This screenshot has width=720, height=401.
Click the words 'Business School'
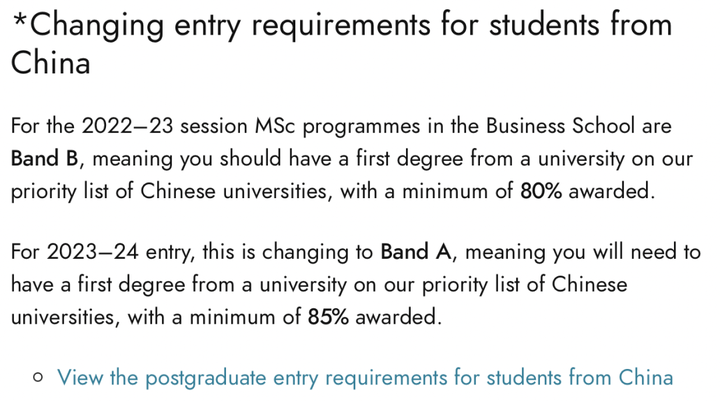pos(561,126)
